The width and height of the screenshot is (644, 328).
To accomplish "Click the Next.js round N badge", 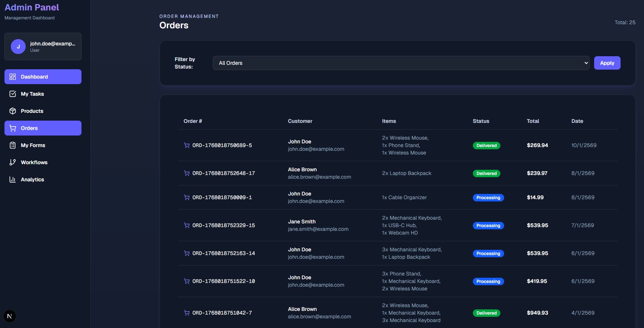I will pos(10,316).
